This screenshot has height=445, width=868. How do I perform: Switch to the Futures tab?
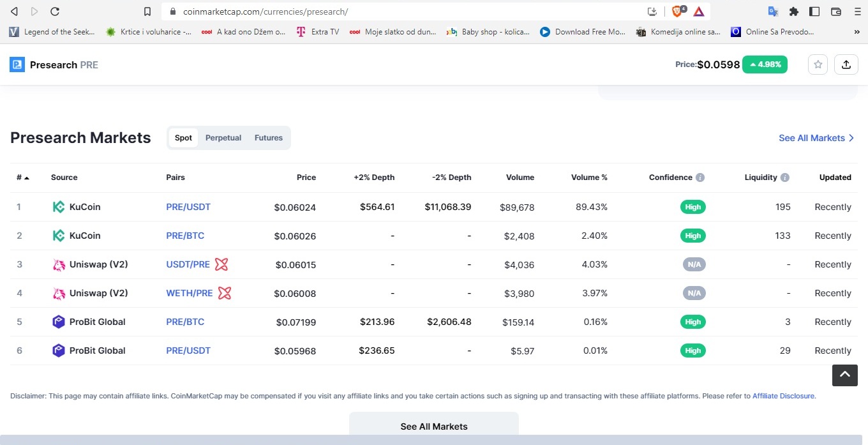coord(269,138)
